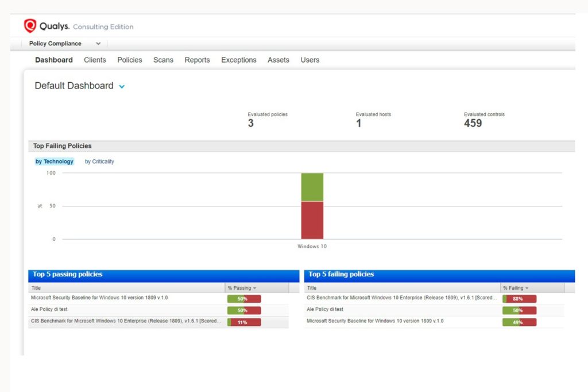Click the Consulting Edition text
Viewport: 588px width, 392px height.
click(103, 26)
